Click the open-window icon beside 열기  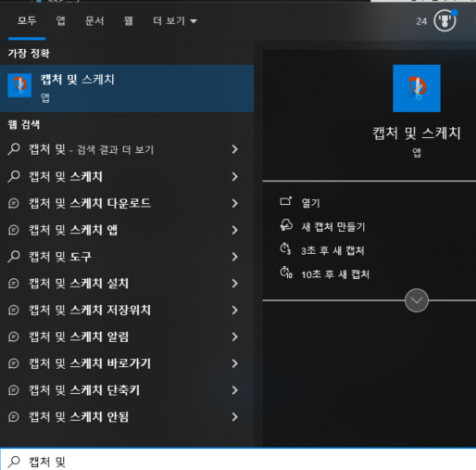[x=285, y=201]
